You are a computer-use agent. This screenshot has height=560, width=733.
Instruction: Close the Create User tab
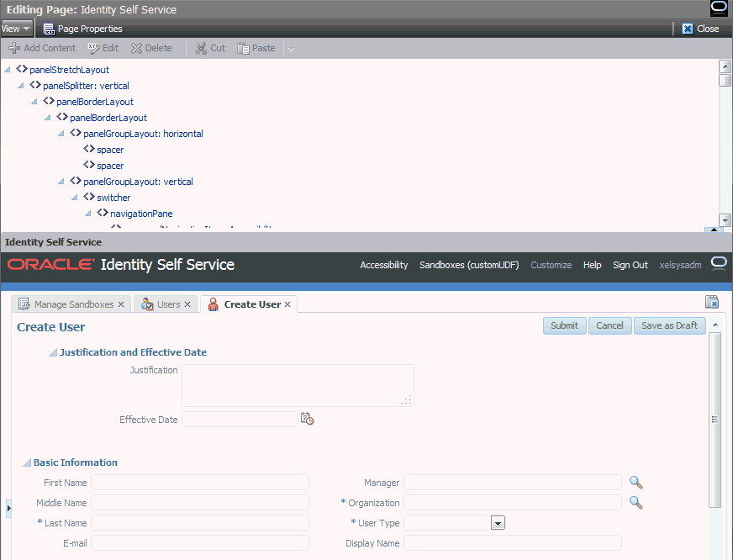tap(287, 304)
